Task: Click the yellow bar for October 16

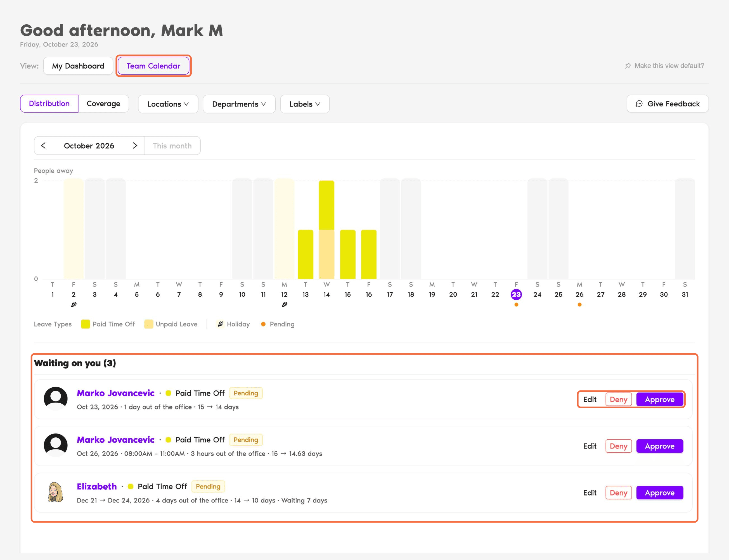Action: (x=369, y=254)
